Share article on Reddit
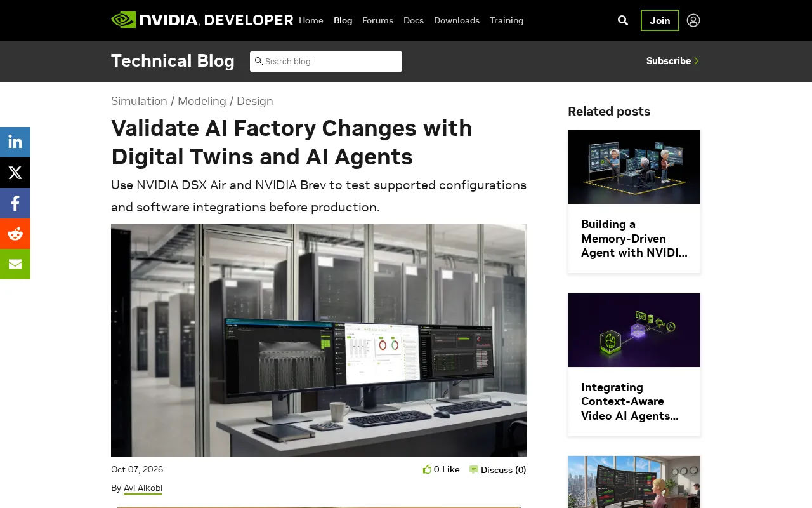The image size is (812, 508). pyautogui.click(x=15, y=234)
